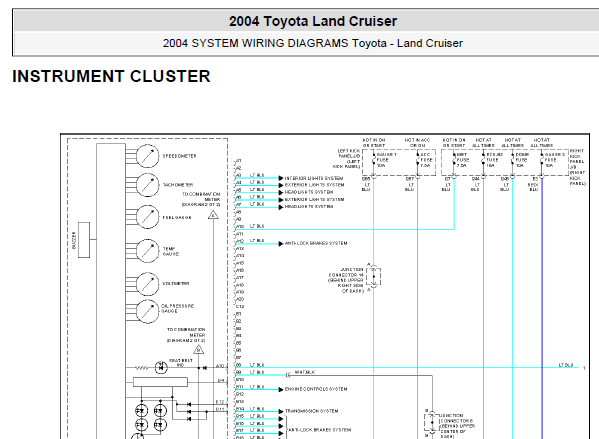The height and width of the screenshot is (439, 599).
Task: Click the "TEMP GAUGE" label
Action: pyautogui.click(x=171, y=251)
